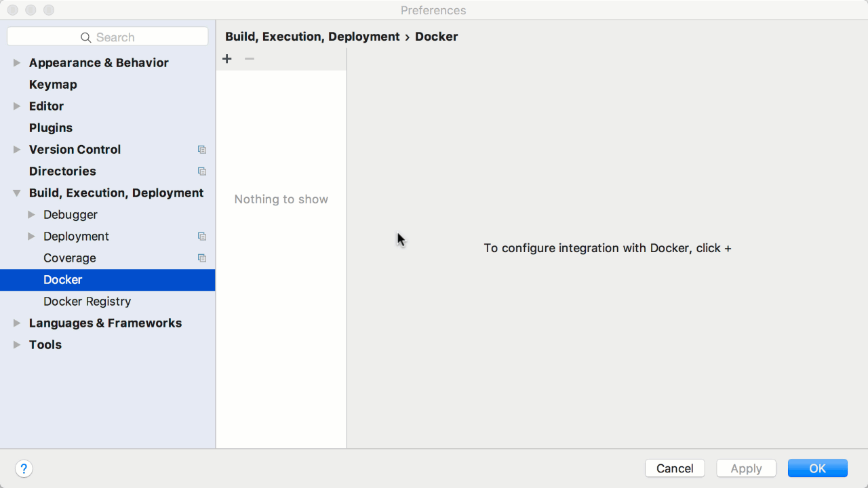Select Deployment label in tree
The image size is (868, 488).
coord(76,237)
